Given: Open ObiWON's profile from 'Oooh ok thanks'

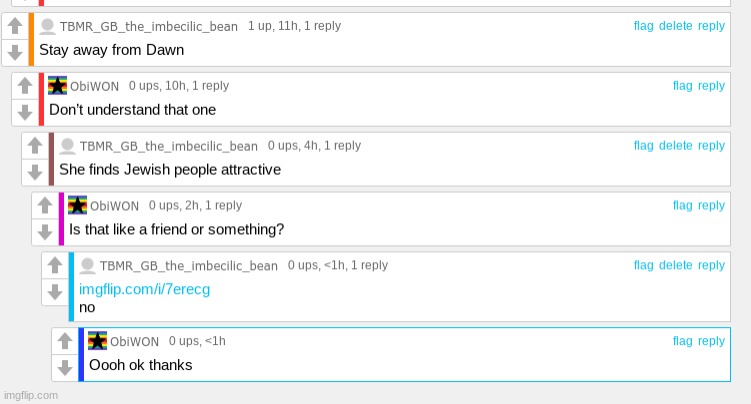Looking at the screenshot, I should [134, 341].
